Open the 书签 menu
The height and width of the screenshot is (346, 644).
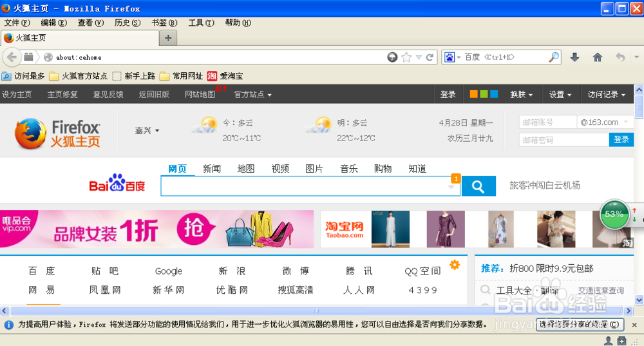tap(164, 23)
